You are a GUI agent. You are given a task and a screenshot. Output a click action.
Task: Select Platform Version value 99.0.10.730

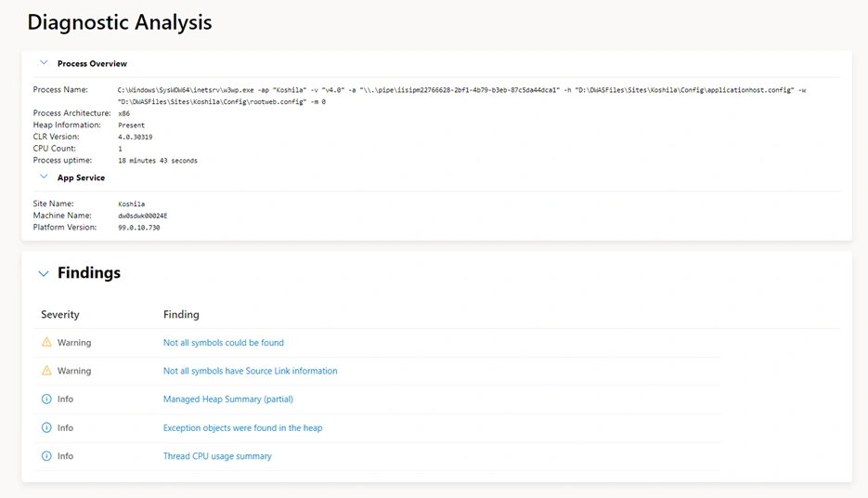[139, 228]
